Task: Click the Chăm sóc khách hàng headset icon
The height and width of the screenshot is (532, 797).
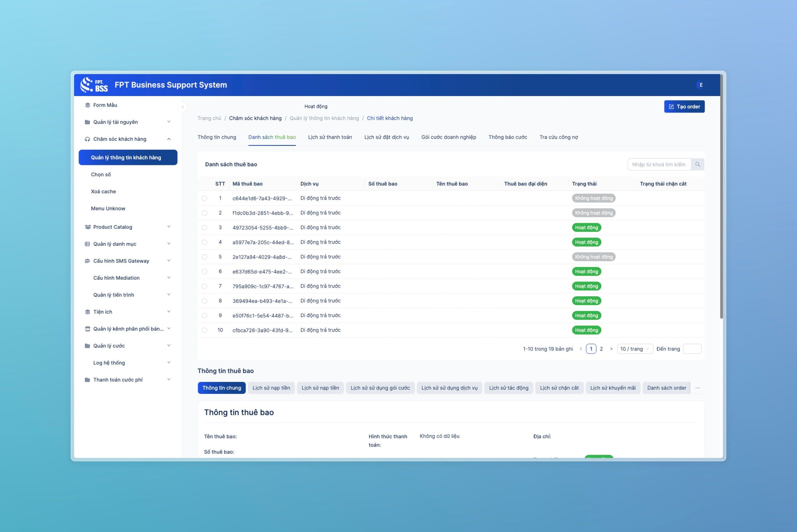Action: click(87, 139)
